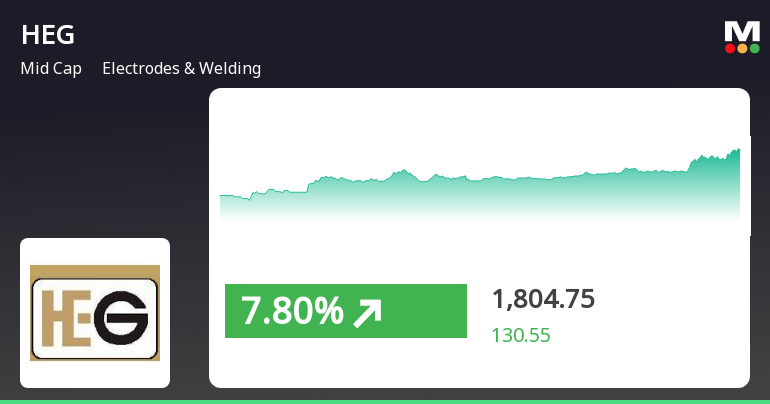Viewport: 770px width, 404px height.
Task: Click the gold H letter in HEG logo
Action: pyautogui.click(x=52, y=313)
